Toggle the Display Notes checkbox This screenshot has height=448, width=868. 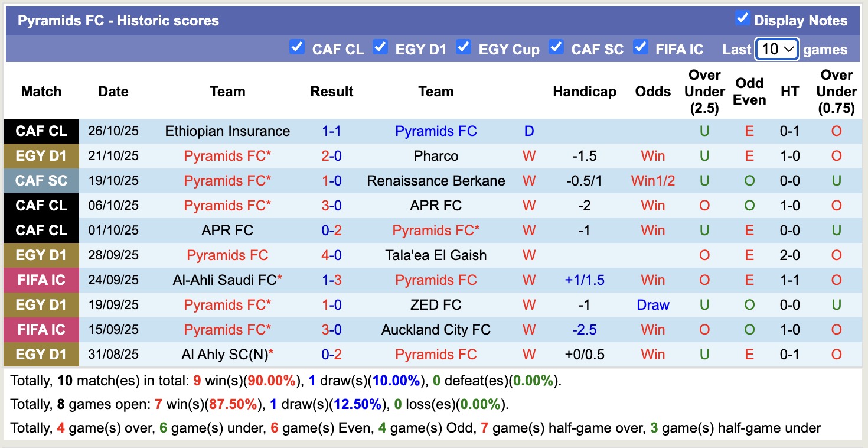[742, 19]
